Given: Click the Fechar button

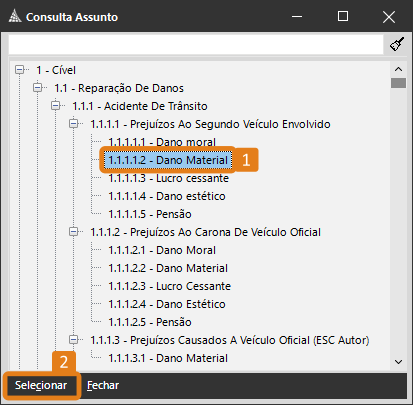Looking at the screenshot, I should pos(103,385).
